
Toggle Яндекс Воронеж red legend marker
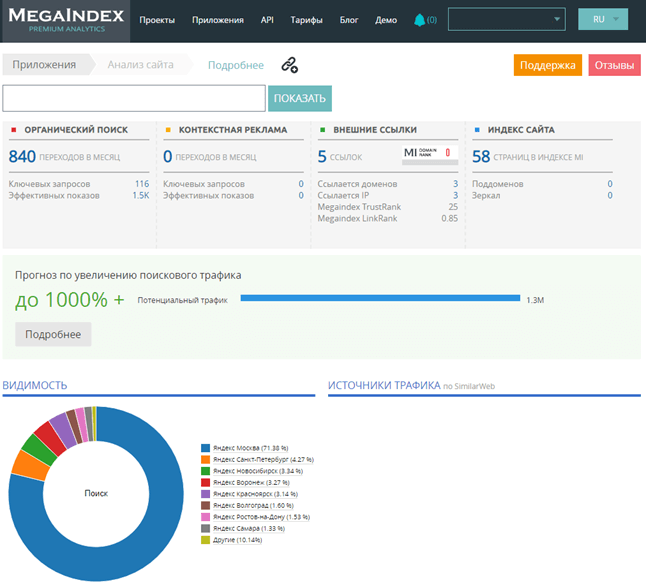click(205, 482)
